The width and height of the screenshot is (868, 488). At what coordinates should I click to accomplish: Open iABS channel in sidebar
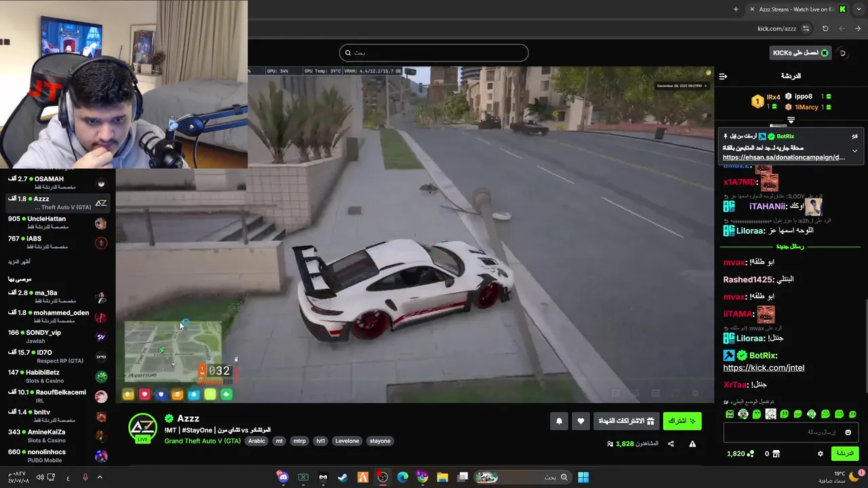click(x=58, y=242)
